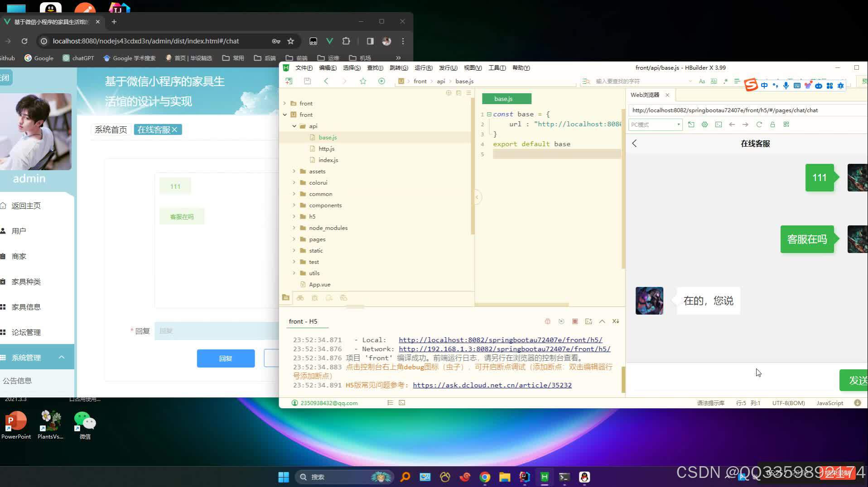This screenshot has width=868, height=487.
Task: Click the QR grid icon in browser toolbar
Action: (x=786, y=124)
